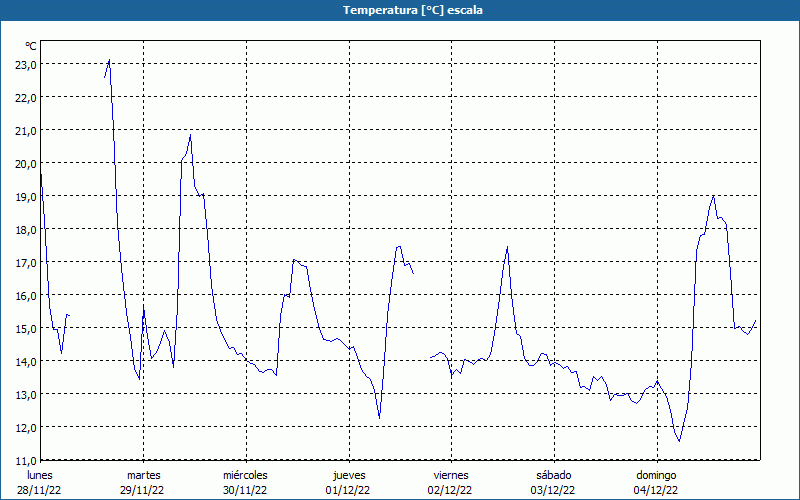800x500 pixels.
Task: Select the 18,0 y-axis label
Action: click(x=27, y=230)
